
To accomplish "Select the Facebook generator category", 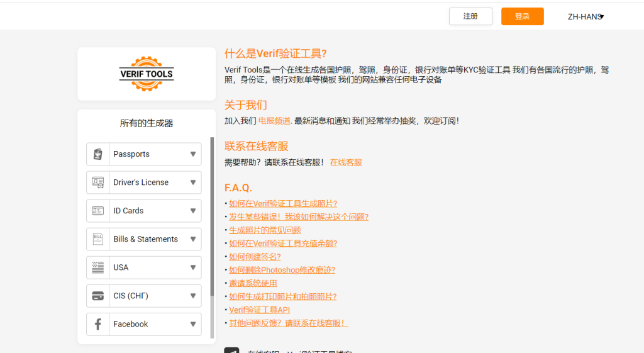I will (144, 324).
